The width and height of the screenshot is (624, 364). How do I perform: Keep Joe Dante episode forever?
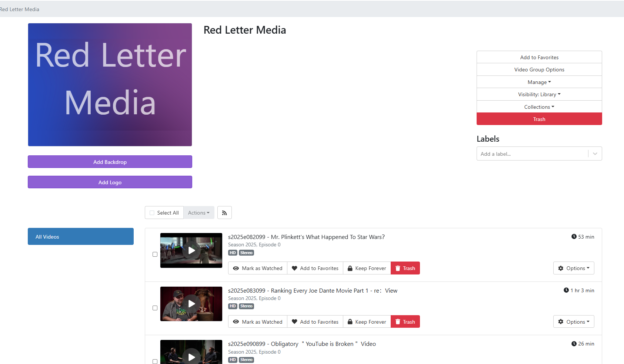[x=367, y=322]
